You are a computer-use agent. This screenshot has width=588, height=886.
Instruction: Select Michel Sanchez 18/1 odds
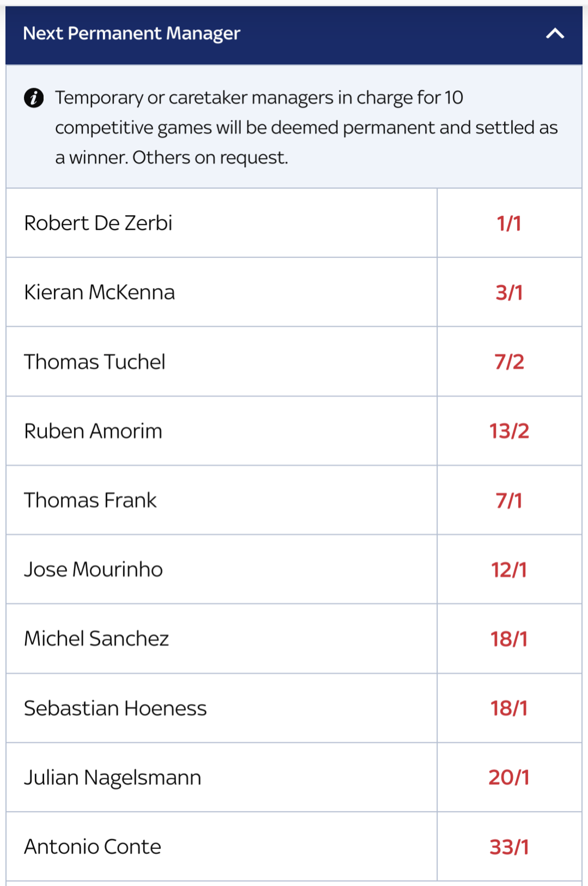click(x=509, y=639)
